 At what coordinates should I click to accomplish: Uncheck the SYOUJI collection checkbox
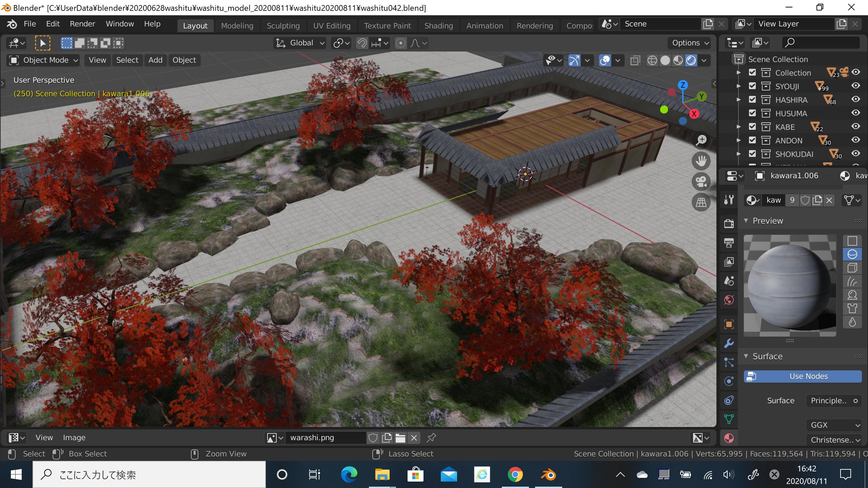[x=752, y=86]
